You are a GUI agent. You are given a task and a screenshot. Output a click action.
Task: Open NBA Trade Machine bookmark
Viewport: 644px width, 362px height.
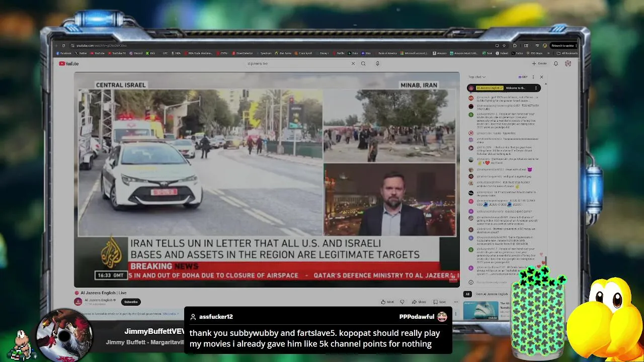(199, 53)
